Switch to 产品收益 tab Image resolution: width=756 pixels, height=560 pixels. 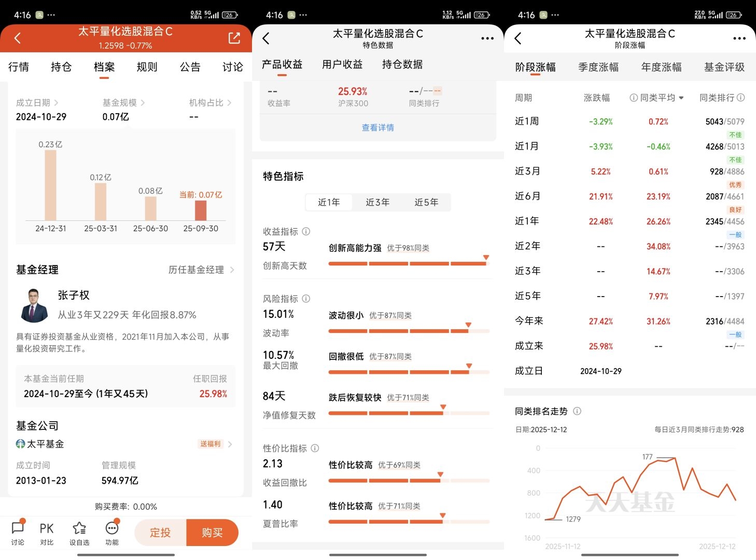point(282,64)
